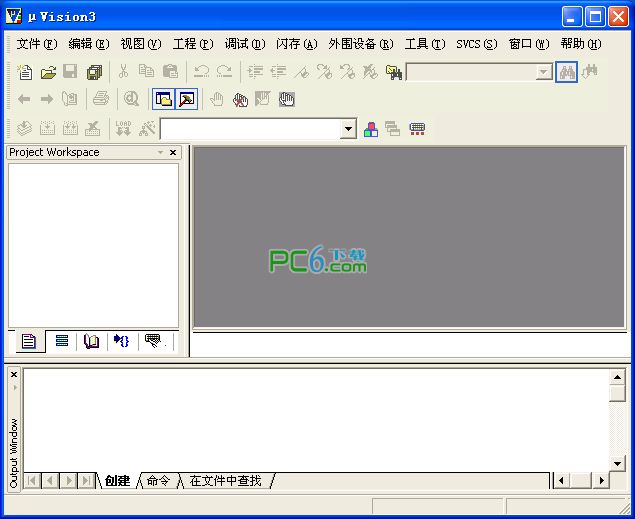Open the Books tab icon in Project Workspace
Image resolution: width=635 pixels, height=519 pixels.
pyautogui.click(x=92, y=341)
